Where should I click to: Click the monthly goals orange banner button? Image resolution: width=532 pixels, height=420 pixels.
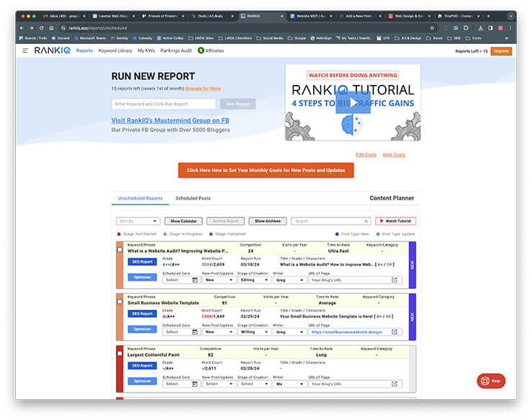pos(266,170)
